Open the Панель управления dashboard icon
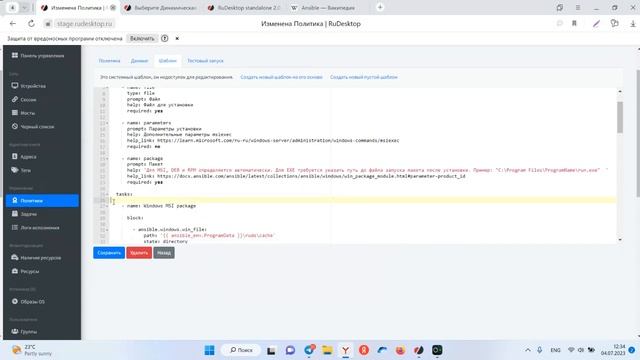The height and width of the screenshot is (360, 640). coord(15,55)
